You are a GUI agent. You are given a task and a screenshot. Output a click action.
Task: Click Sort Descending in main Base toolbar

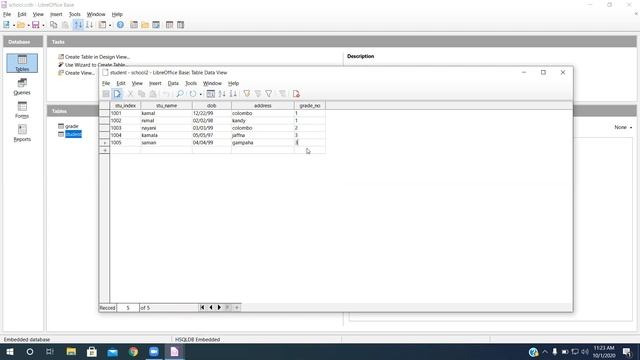click(89, 25)
